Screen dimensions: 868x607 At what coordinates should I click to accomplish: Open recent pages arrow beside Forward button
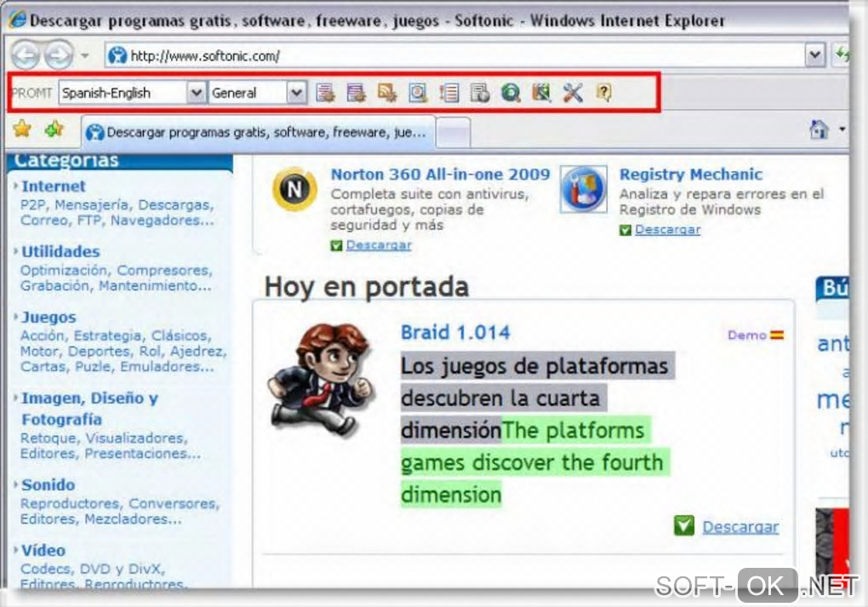[85, 55]
